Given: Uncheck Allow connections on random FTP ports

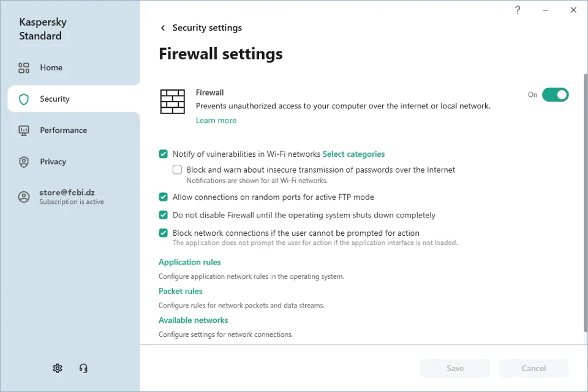Looking at the screenshot, I should coord(164,197).
